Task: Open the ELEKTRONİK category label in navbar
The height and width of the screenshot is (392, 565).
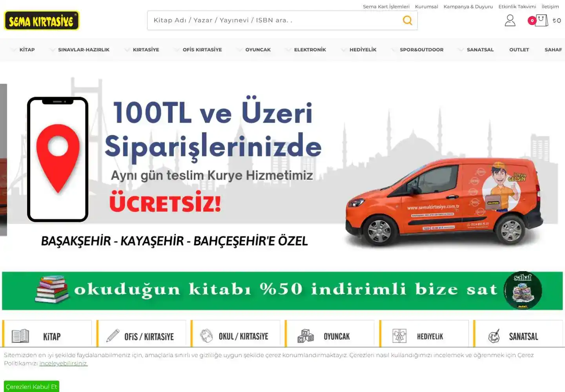Action: [310, 50]
